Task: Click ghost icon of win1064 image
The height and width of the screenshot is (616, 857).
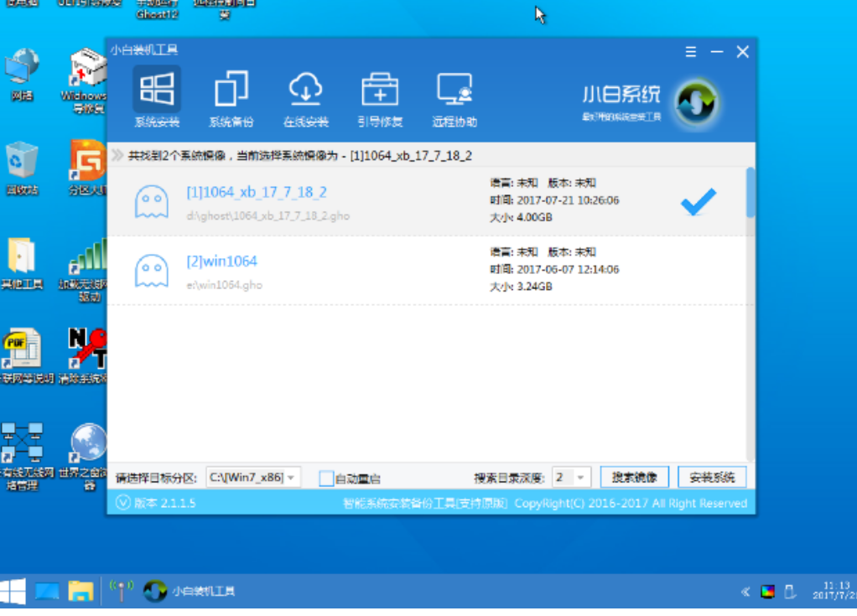Action: (x=152, y=271)
